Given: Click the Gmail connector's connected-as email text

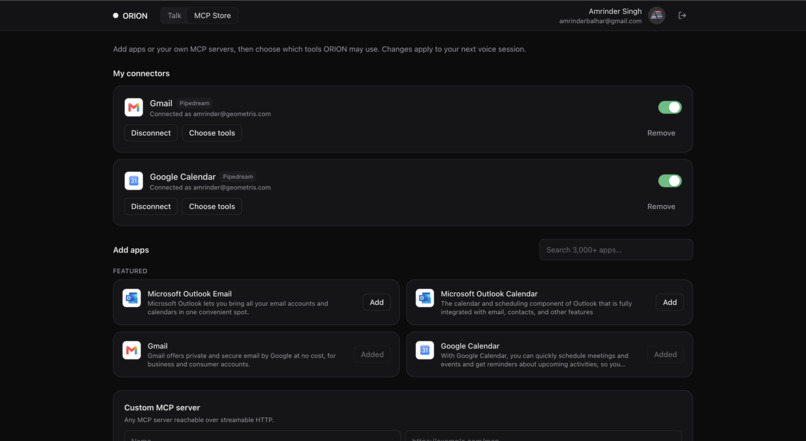Looking at the screenshot, I should click(210, 114).
